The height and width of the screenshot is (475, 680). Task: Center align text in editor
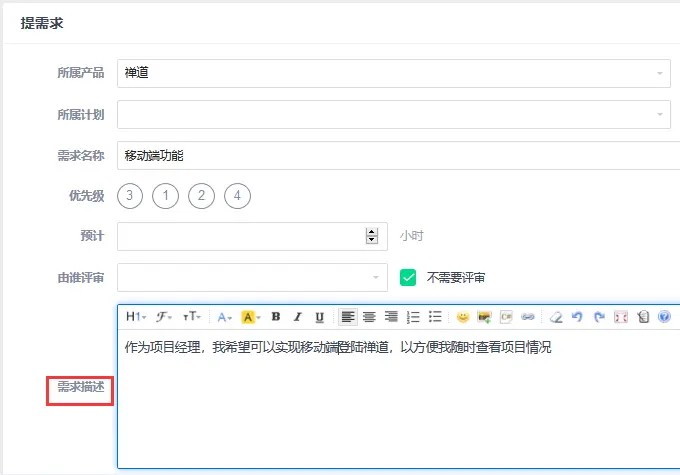pos(369,317)
